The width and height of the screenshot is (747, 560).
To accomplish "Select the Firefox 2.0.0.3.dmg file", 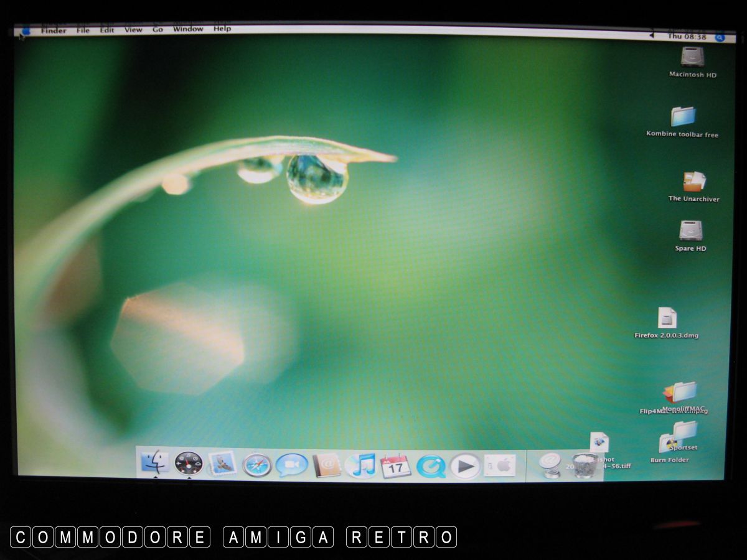I will pos(667,319).
